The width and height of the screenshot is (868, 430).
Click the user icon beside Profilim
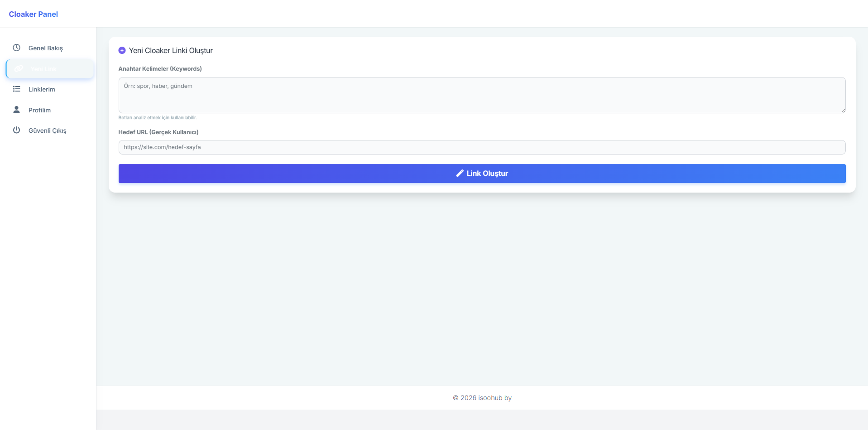click(17, 110)
